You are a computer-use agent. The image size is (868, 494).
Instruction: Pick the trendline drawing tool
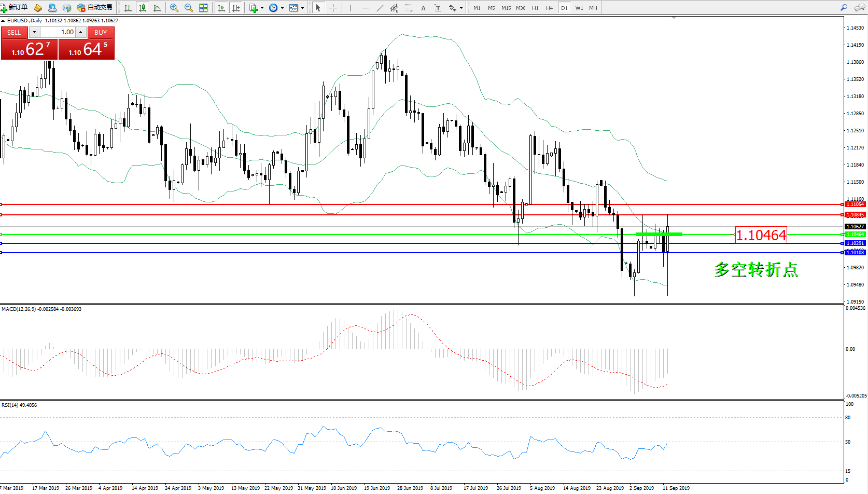(x=380, y=8)
